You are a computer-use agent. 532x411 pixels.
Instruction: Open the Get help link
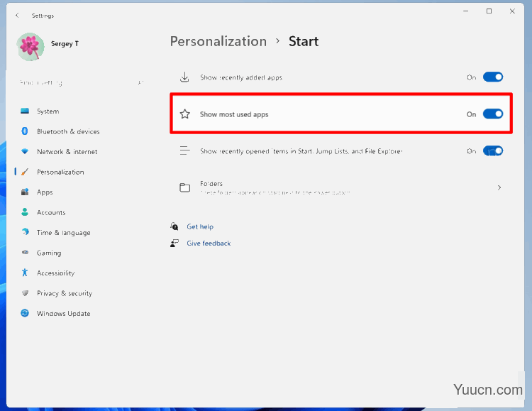click(x=200, y=226)
